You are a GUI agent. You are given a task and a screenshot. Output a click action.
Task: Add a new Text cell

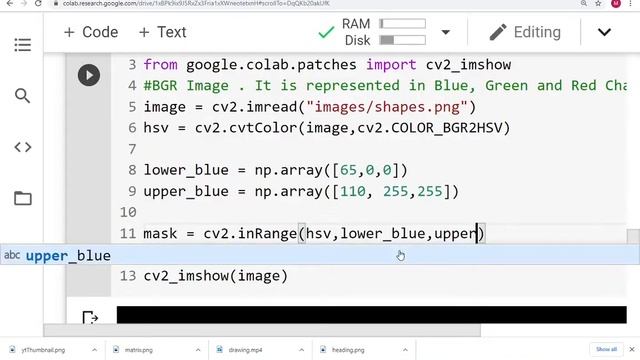pos(162,32)
